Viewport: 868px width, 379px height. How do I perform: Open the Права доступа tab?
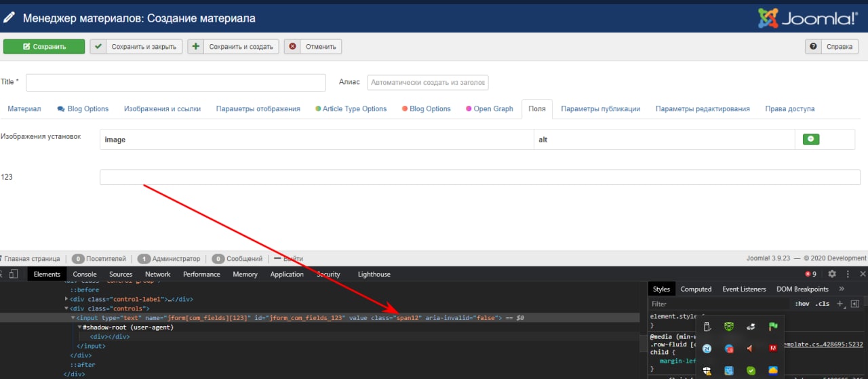point(790,108)
